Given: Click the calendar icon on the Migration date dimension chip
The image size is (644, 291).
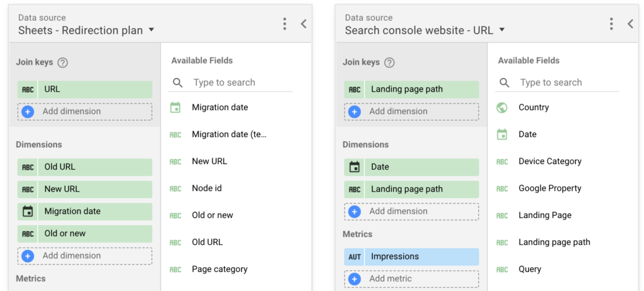Looking at the screenshot, I should pos(28,211).
